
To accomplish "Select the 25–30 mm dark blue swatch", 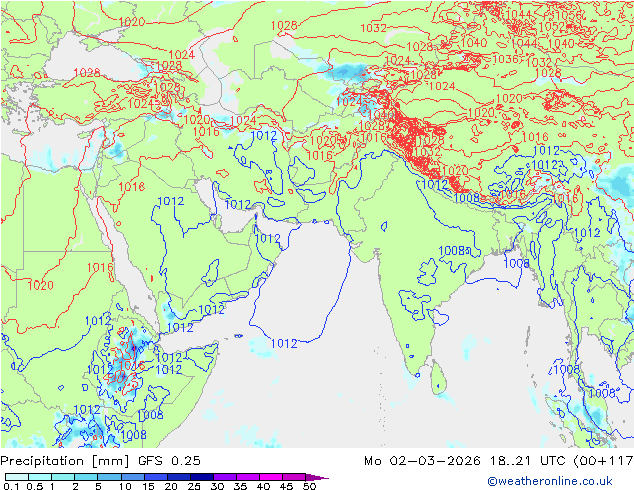I will pyautogui.click(x=201, y=477).
